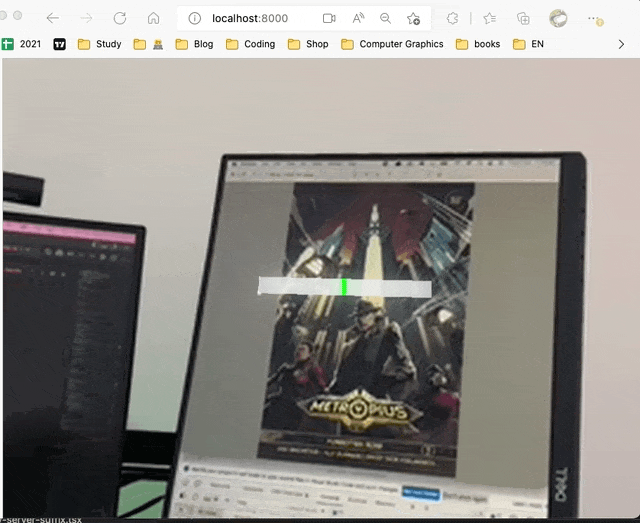Open the Settings and more menu
640x523 pixels.
click(x=594, y=18)
